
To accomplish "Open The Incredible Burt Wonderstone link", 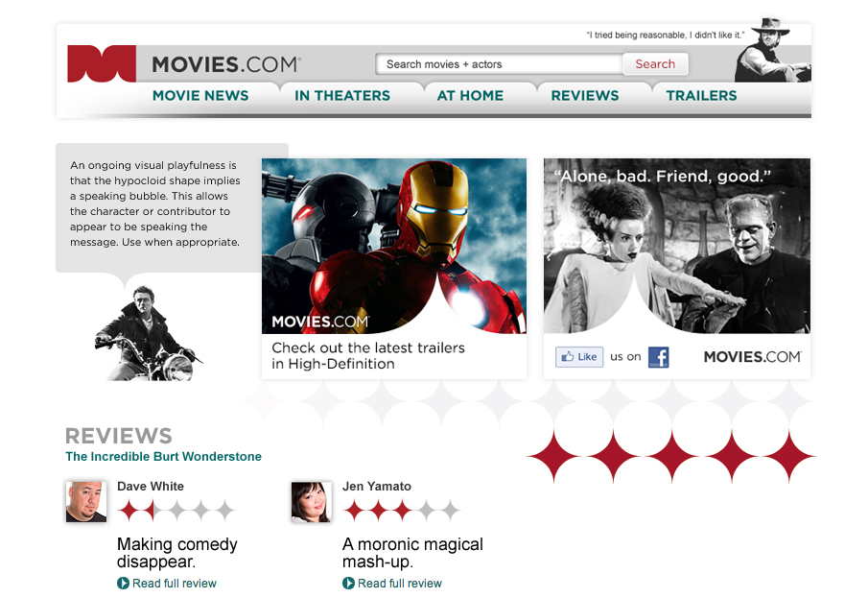I will point(163,457).
